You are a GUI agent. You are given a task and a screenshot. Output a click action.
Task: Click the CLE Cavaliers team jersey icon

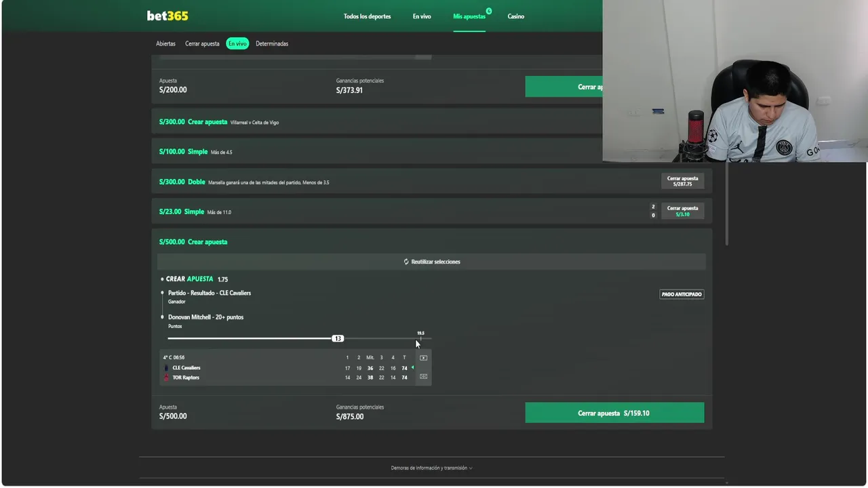coord(167,368)
